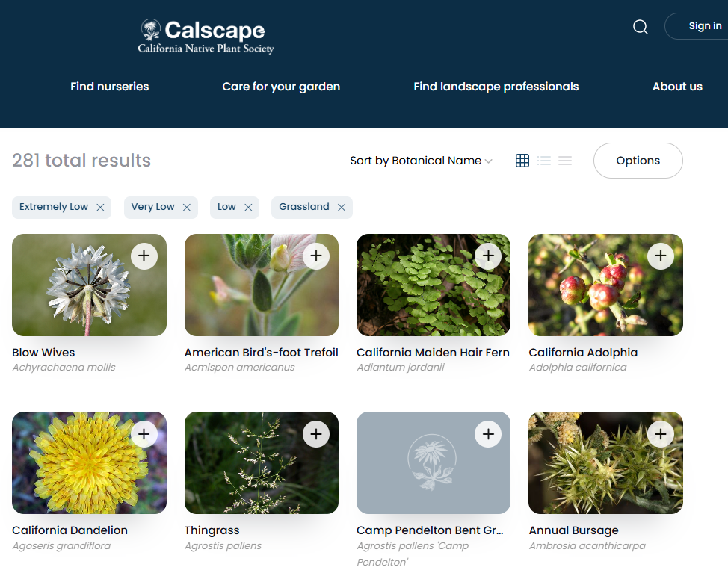Add California Maiden Hair Fern to list
Screen dimensions: 728x582
click(488, 256)
